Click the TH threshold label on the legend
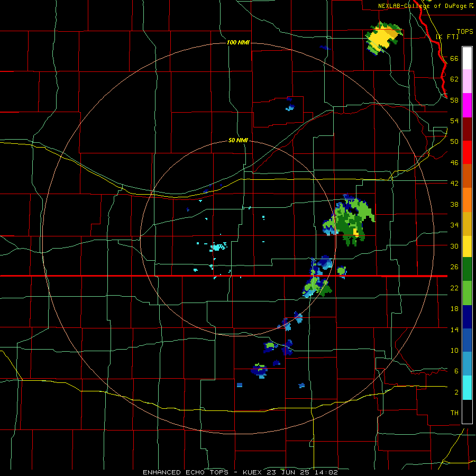 pos(454,413)
